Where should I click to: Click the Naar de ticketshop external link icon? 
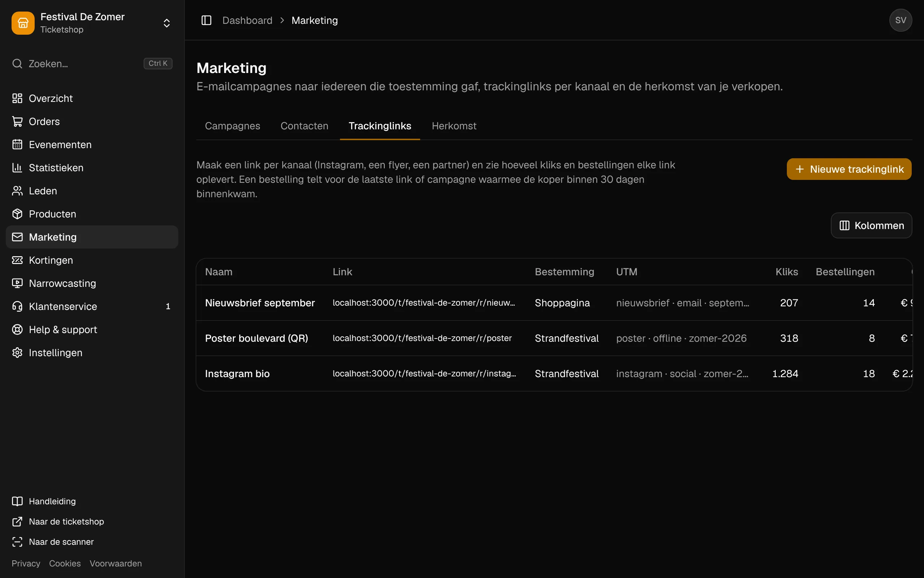17,521
